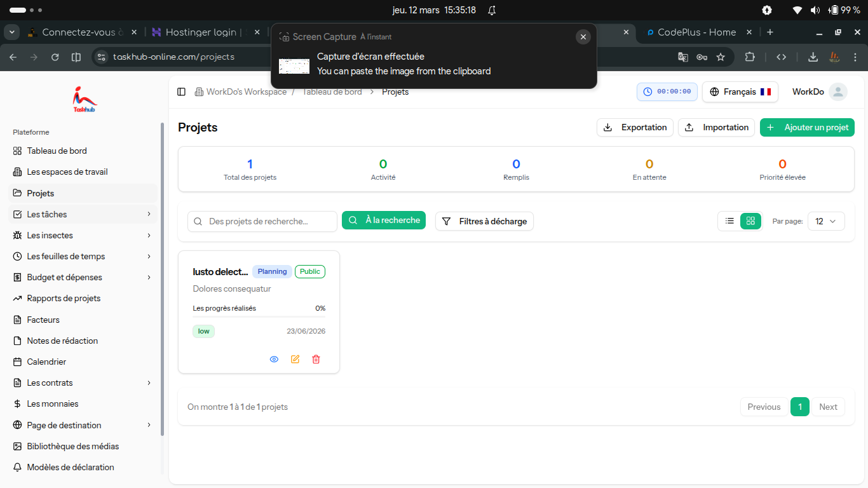Select Rapports de projets menu item
The height and width of the screenshot is (488, 868).
64,298
